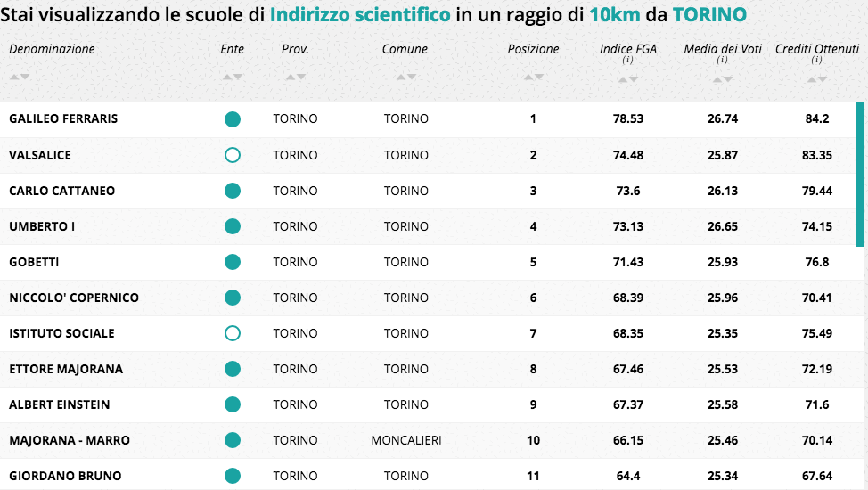868x490 pixels.
Task: Sort Denominazione column descending arrow
Action: pos(25,77)
